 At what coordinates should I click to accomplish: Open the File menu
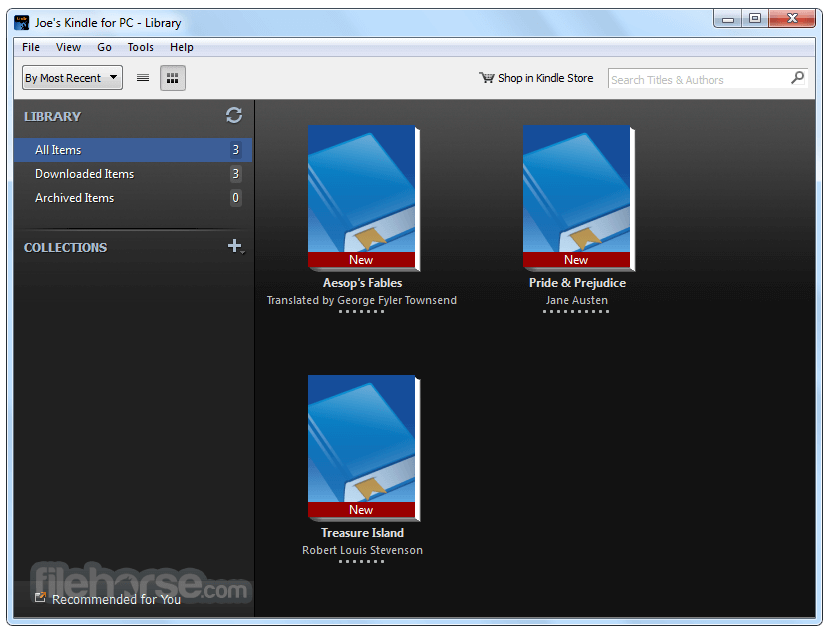(x=31, y=47)
